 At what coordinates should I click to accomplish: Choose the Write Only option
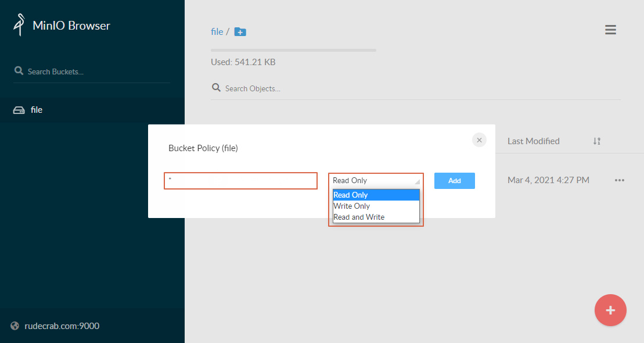pos(376,206)
